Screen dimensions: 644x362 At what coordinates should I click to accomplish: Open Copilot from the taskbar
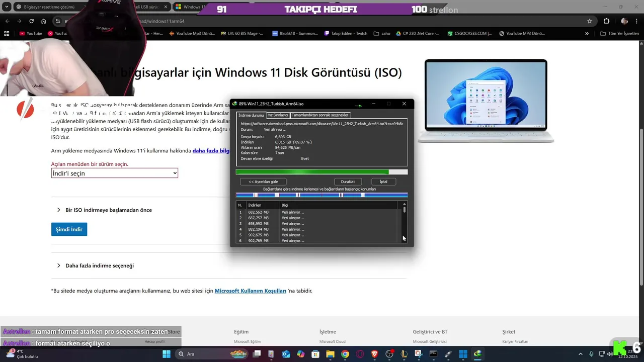pos(301,354)
